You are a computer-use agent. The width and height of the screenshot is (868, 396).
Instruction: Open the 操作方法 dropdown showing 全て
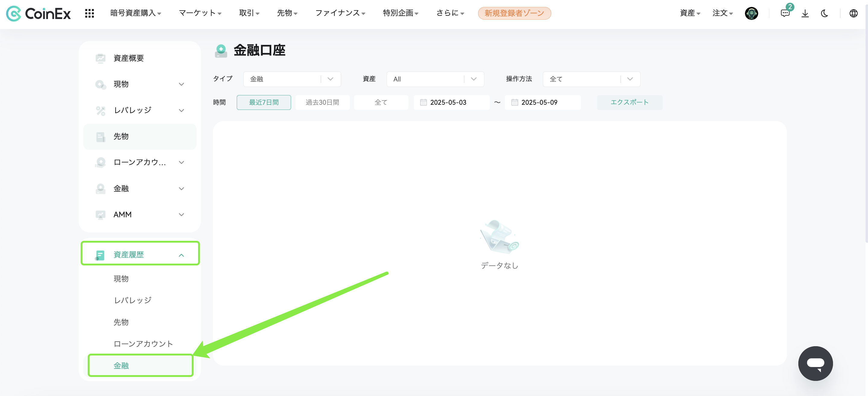(x=591, y=79)
